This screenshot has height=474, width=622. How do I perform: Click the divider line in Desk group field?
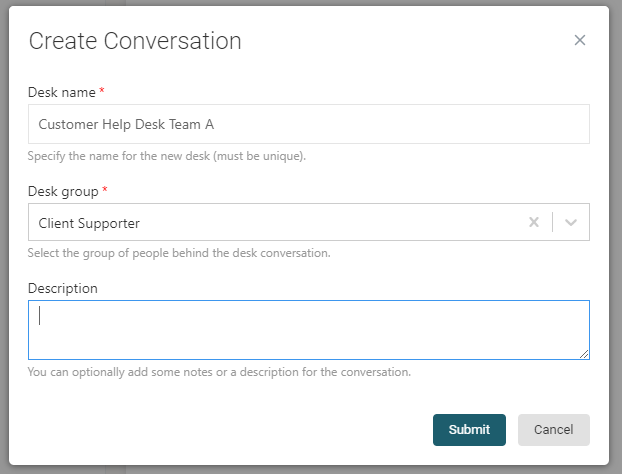click(x=552, y=223)
